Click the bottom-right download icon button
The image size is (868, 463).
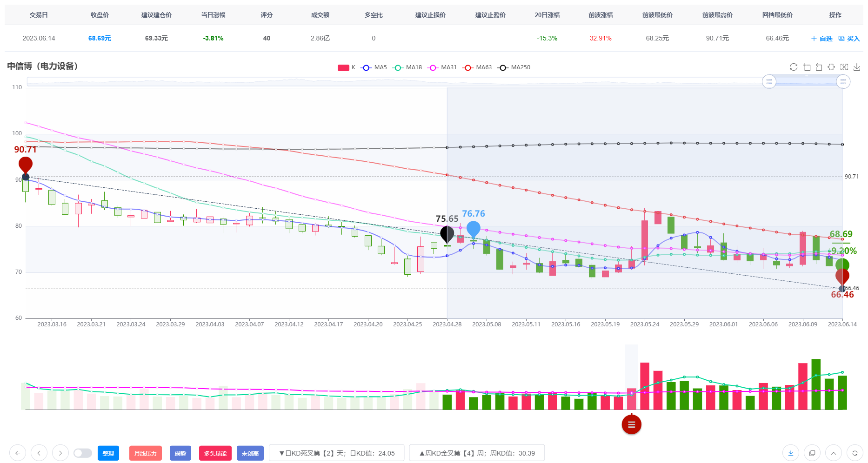(791, 453)
